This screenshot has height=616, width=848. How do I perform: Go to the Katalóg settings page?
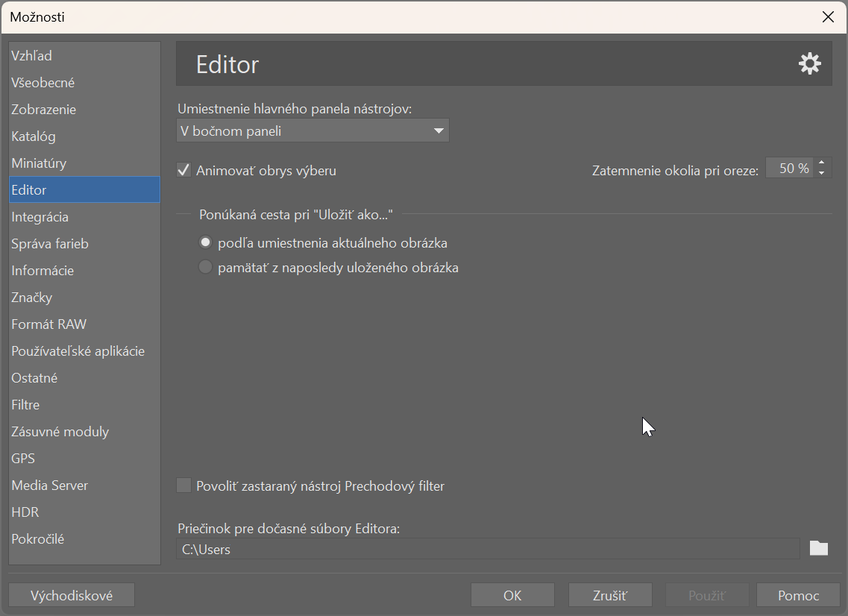[x=84, y=136]
